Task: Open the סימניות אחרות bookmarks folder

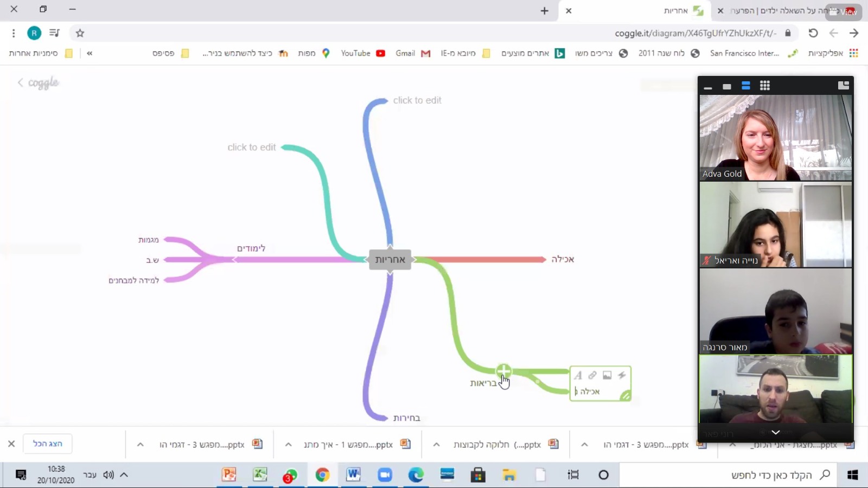Action: click(x=41, y=53)
